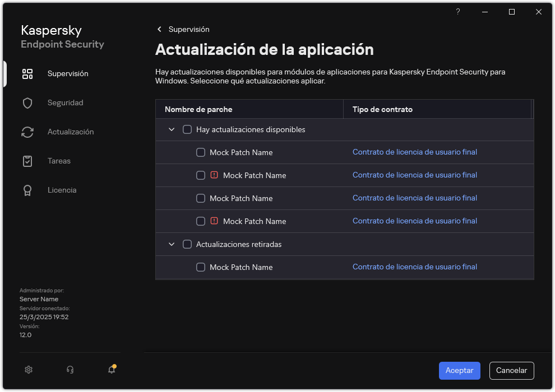This screenshot has height=392, width=555.
Task: Open Tareas using the clipboard icon
Action: 27,161
